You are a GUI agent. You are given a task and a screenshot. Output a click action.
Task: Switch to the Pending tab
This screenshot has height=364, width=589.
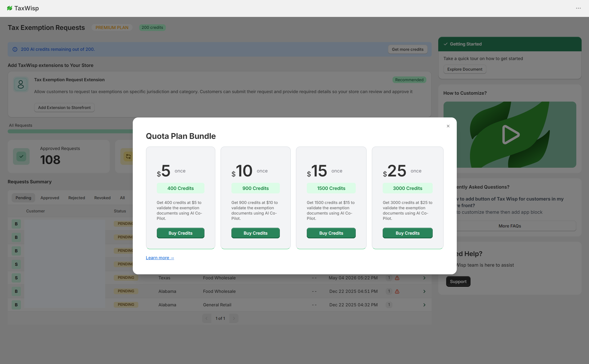pyautogui.click(x=23, y=198)
